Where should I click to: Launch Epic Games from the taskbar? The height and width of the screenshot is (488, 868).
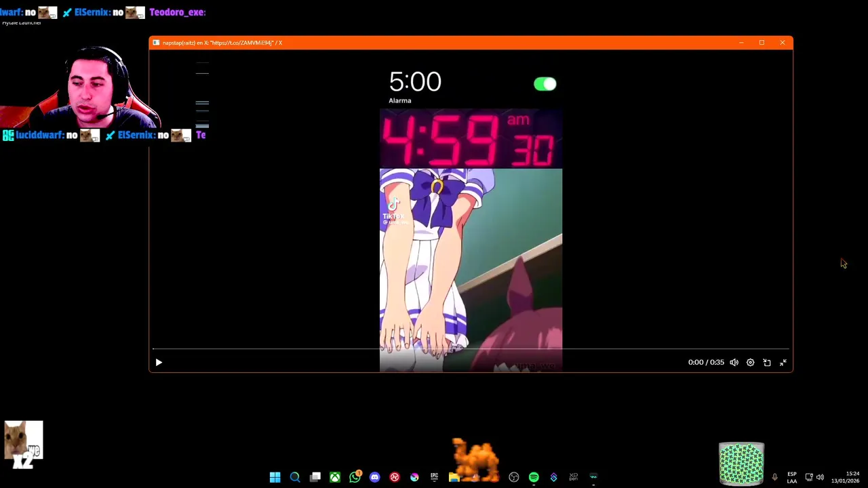point(434,477)
